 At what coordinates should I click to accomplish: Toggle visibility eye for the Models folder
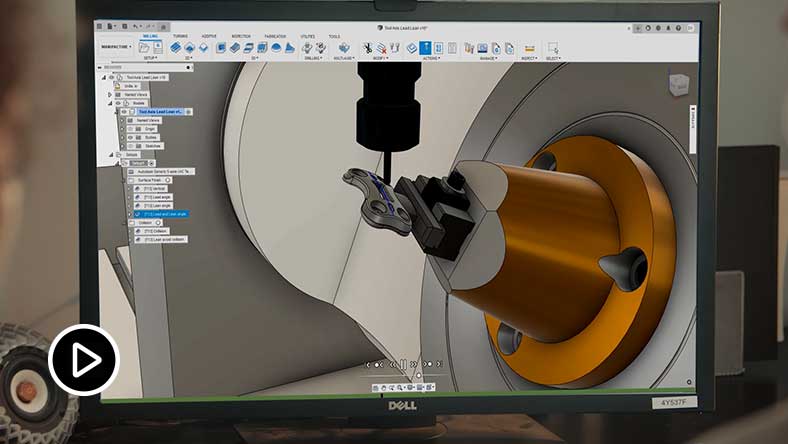tap(118, 103)
